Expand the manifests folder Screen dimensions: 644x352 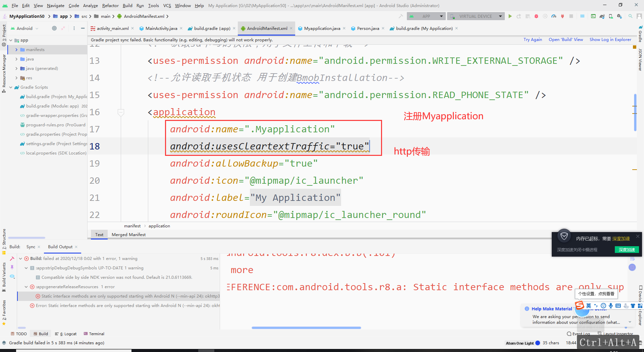[16, 50]
